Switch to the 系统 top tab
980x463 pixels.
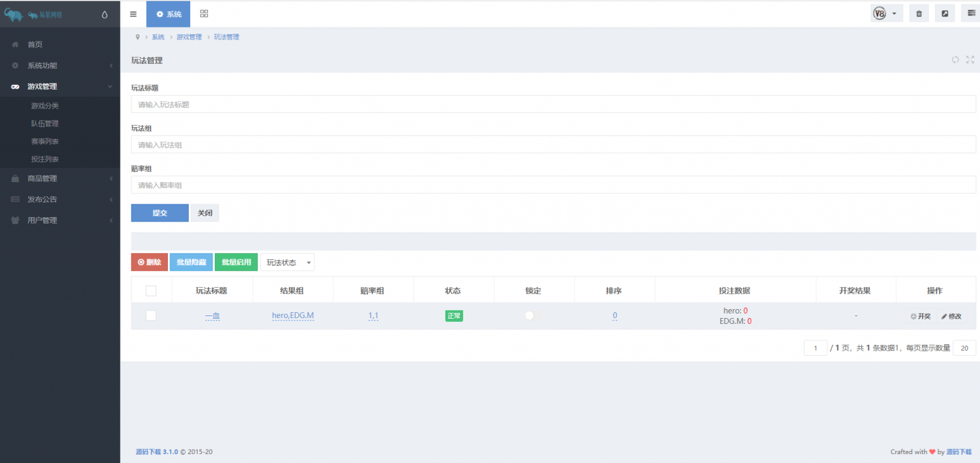click(x=168, y=14)
